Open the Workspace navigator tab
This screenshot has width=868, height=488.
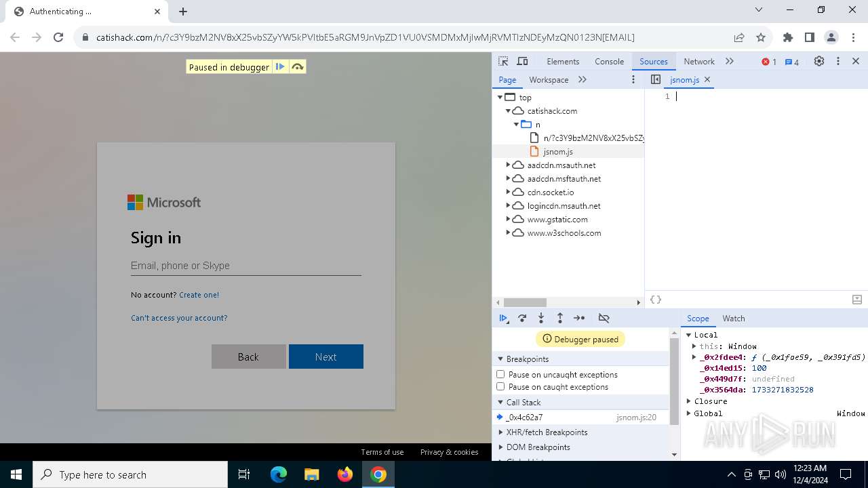point(549,79)
